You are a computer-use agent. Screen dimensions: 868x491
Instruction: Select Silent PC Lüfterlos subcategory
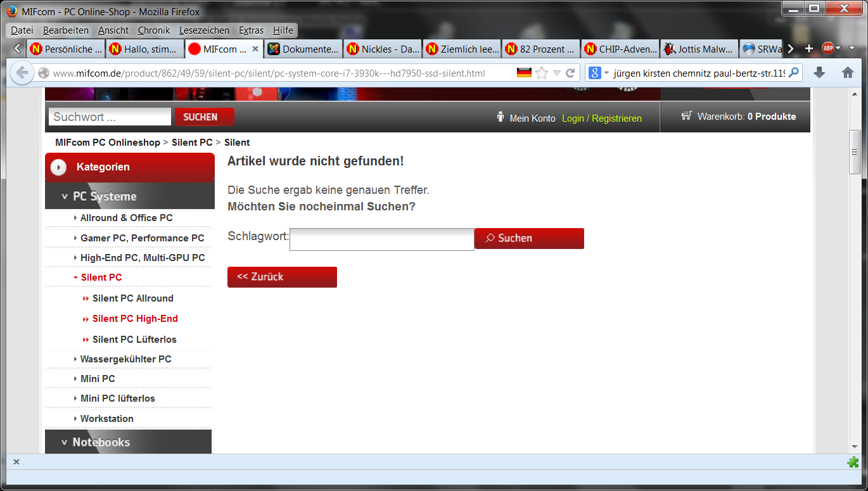click(x=134, y=340)
